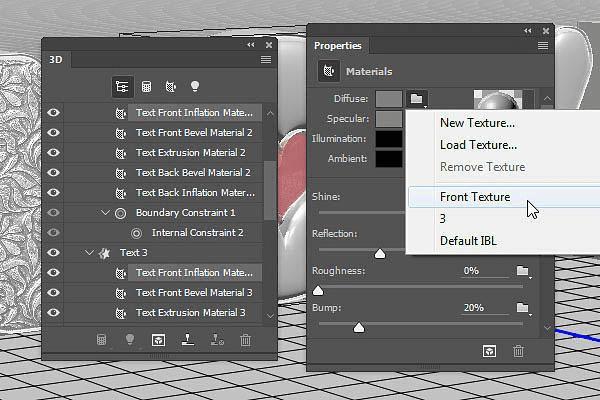Click render icon in 3D panel footer
The height and width of the screenshot is (400, 600).
(158, 340)
